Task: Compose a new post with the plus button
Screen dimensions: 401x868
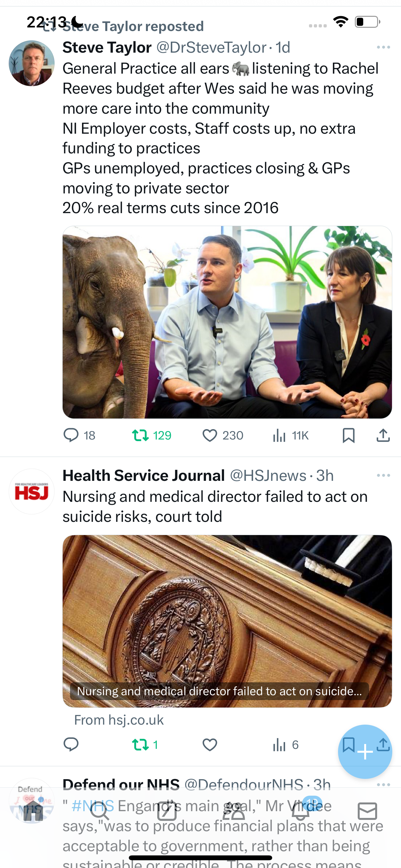Action: click(x=365, y=751)
